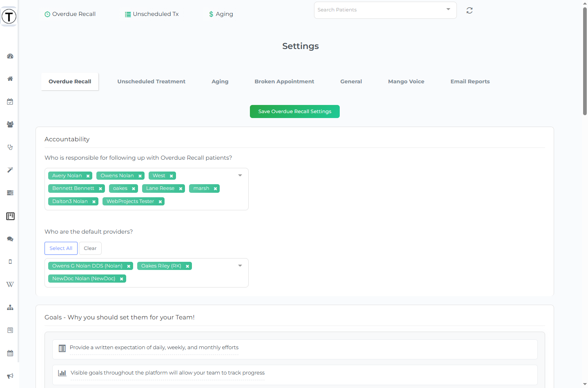Open the Overdue Recall top navigation link
588x388 pixels.
pos(70,14)
